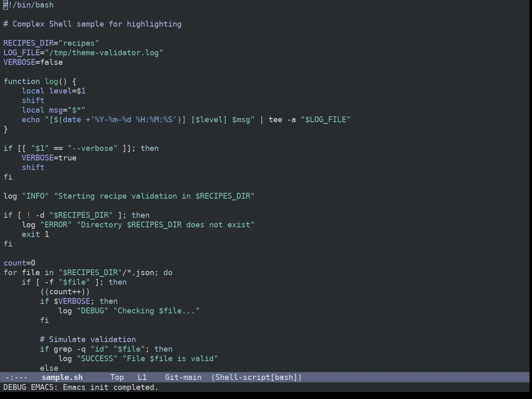Click the VERBOSE=true line
The width and height of the screenshot is (532, 399).
point(49,158)
